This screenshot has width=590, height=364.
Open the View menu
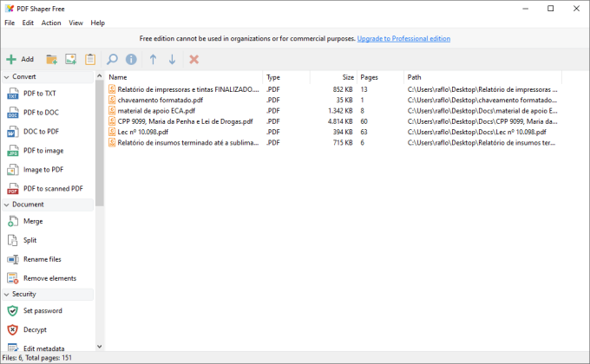pos(75,23)
